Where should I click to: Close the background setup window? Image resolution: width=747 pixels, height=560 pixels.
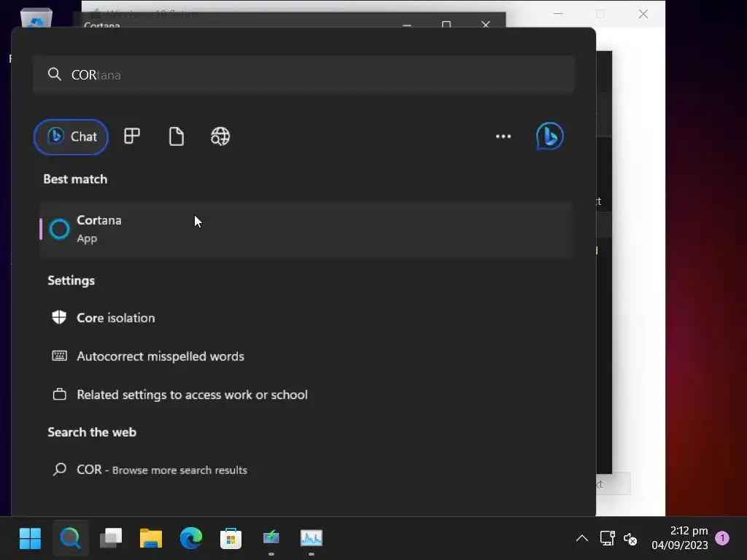click(x=643, y=14)
